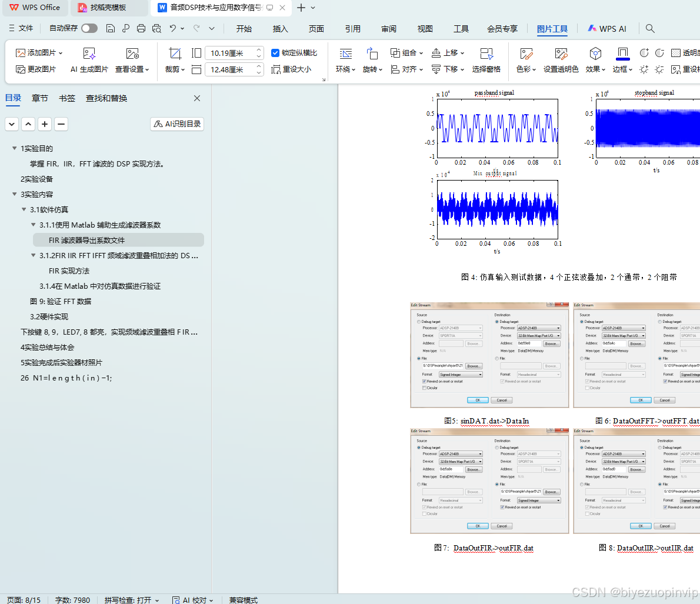The width and height of the screenshot is (700, 604).
Task: Open the 效果 effects tool
Action: (595, 60)
